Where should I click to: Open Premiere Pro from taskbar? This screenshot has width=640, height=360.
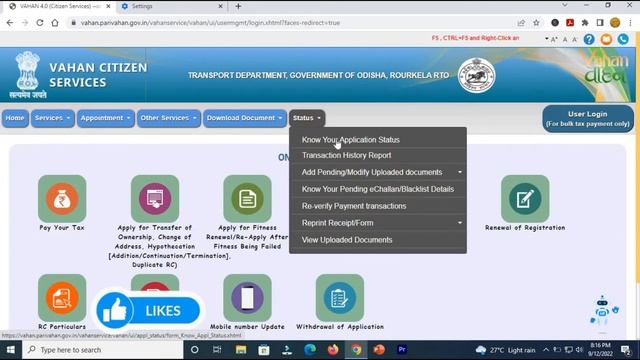pos(402,350)
